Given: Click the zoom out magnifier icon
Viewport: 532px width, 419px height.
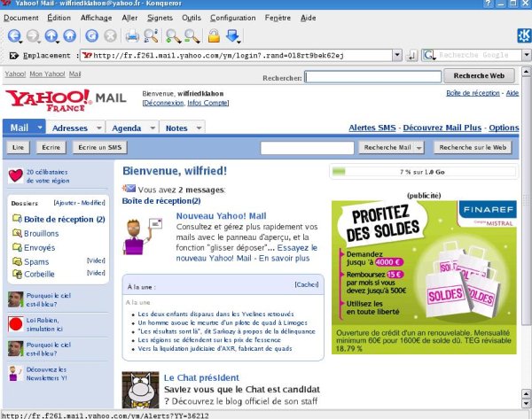Looking at the screenshot, I should [192, 36].
